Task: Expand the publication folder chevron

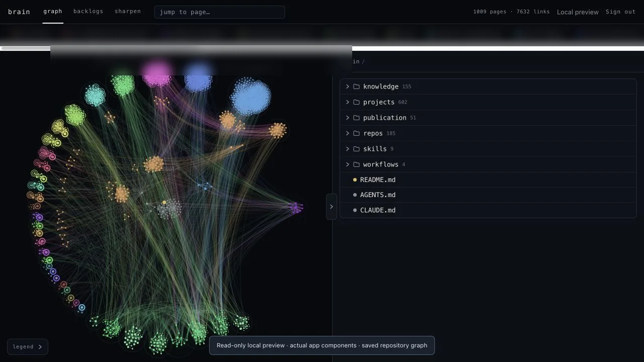Action: (347, 118)
